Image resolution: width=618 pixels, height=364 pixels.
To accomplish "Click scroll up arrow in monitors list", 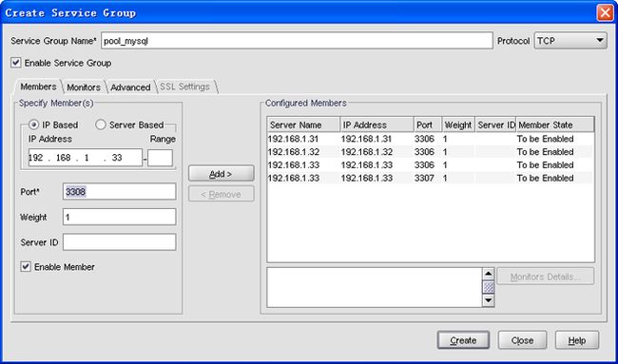I will (x=489, y=274).
